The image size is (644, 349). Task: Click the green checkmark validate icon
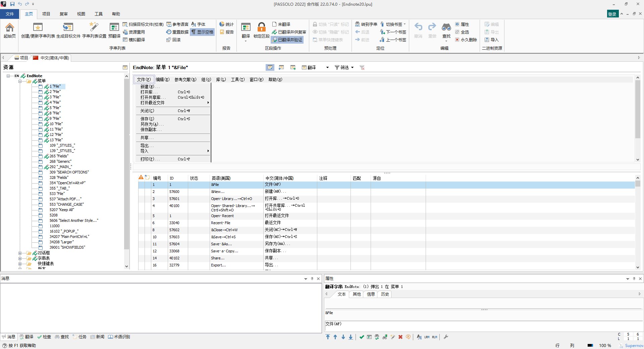click(x=362, y=337)
